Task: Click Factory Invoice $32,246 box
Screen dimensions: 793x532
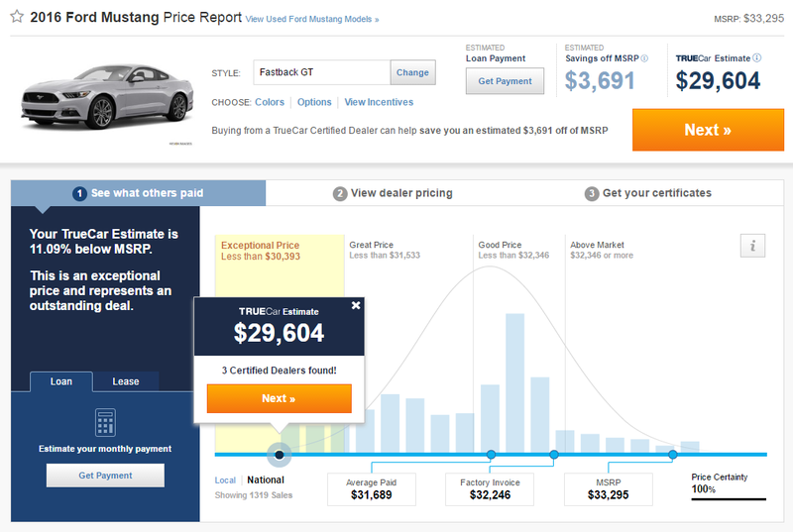Action: [x=490, y=489]
